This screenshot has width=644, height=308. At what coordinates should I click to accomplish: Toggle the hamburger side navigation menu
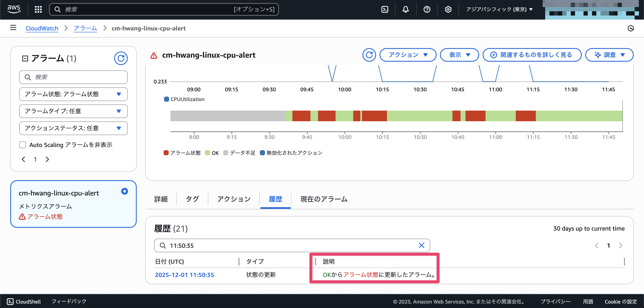point(13,28)
